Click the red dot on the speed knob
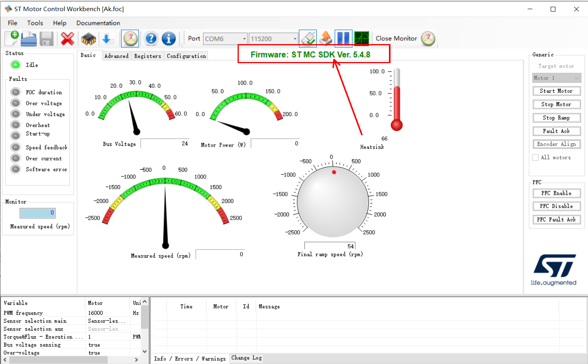Image resolution: width=588 pixels, height=364 pixels. (x=334, y=172)
